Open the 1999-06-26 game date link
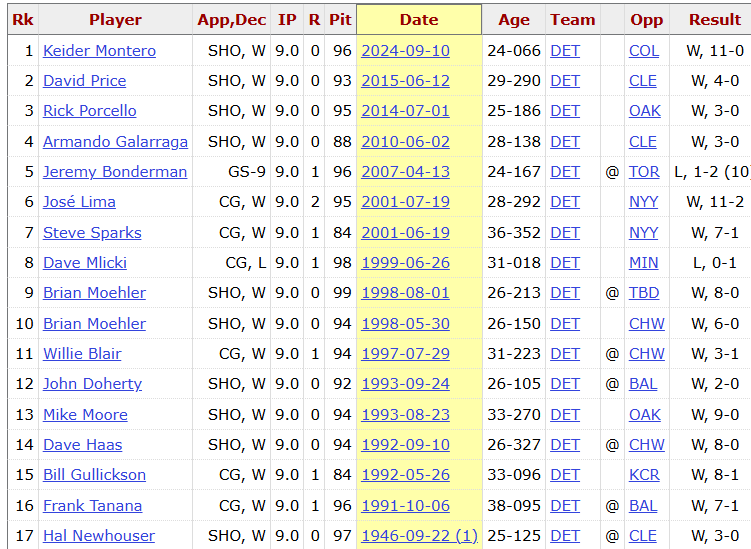751x549 pixels. 405,263
